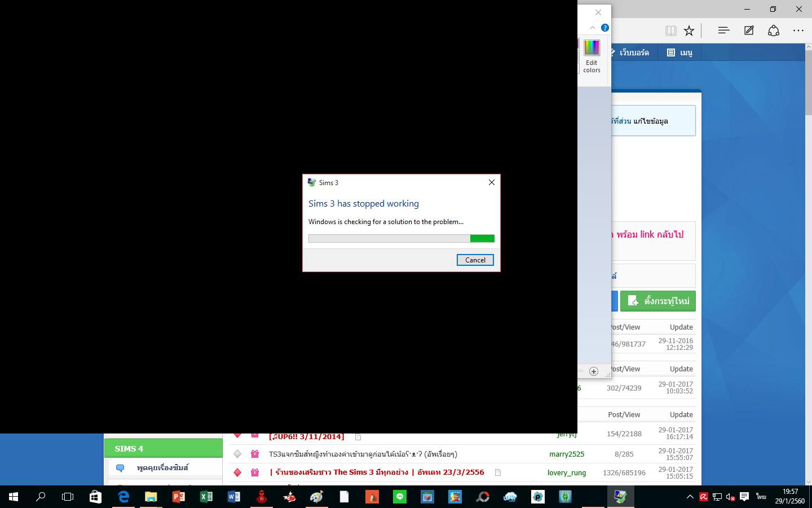Open the TS3แจกซิมส์หญิง thread
The width and height of the screenshot is (812, 508).
click(363, 454)
